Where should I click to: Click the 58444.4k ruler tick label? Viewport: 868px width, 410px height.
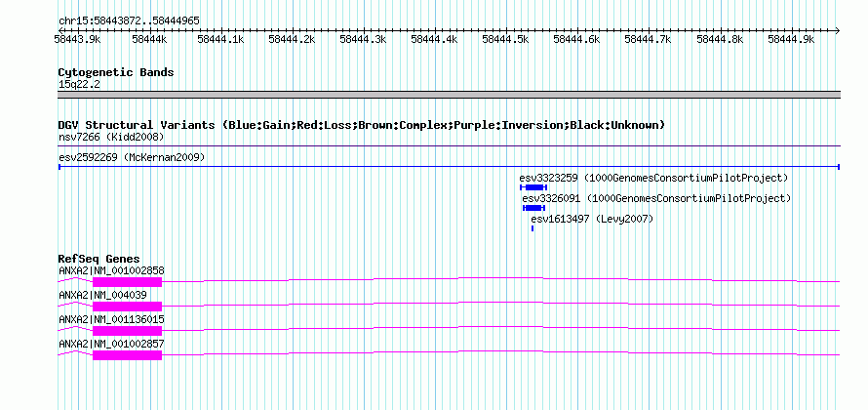pos(434,39)
